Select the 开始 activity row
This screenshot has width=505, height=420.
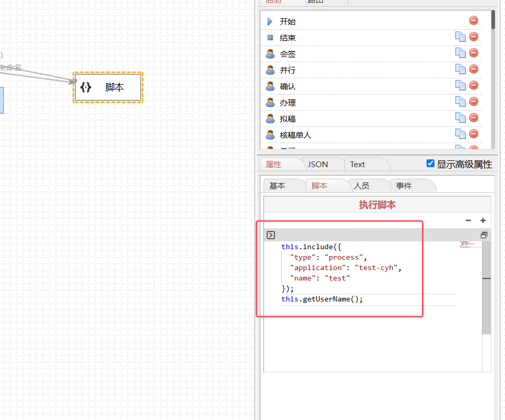tap(371, 21)
